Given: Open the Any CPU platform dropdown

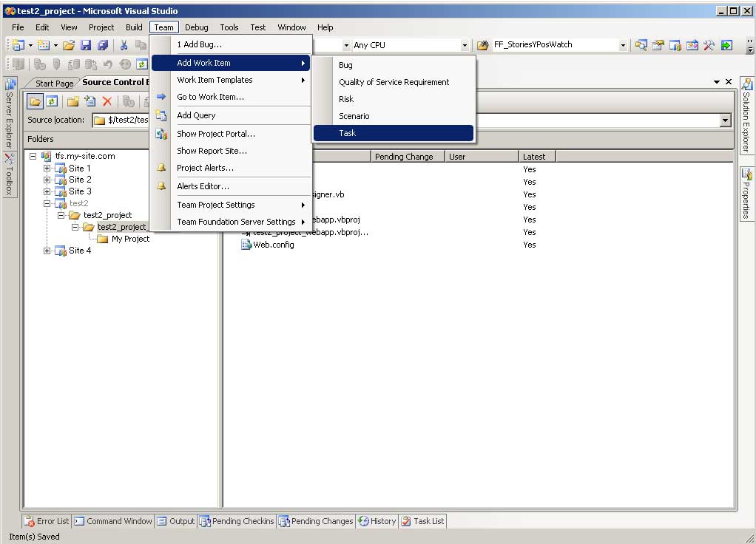Looking at the screenshot, I should (x=465, y=45).
